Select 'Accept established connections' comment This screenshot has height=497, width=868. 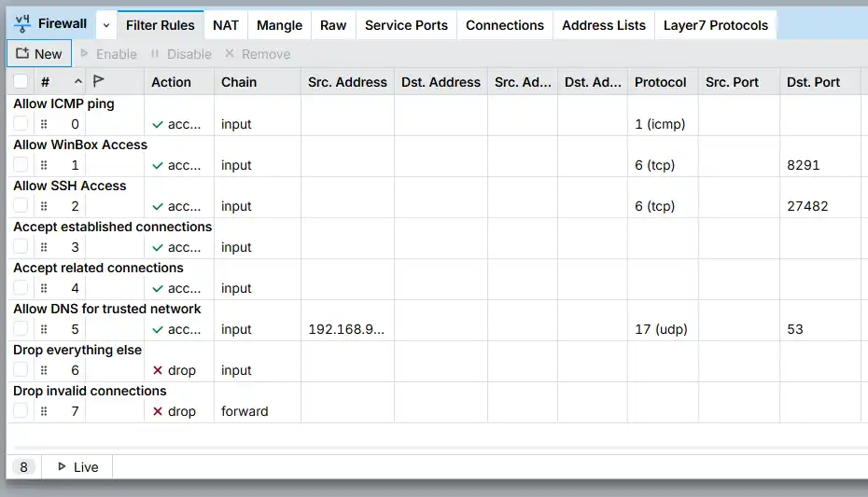112,227
